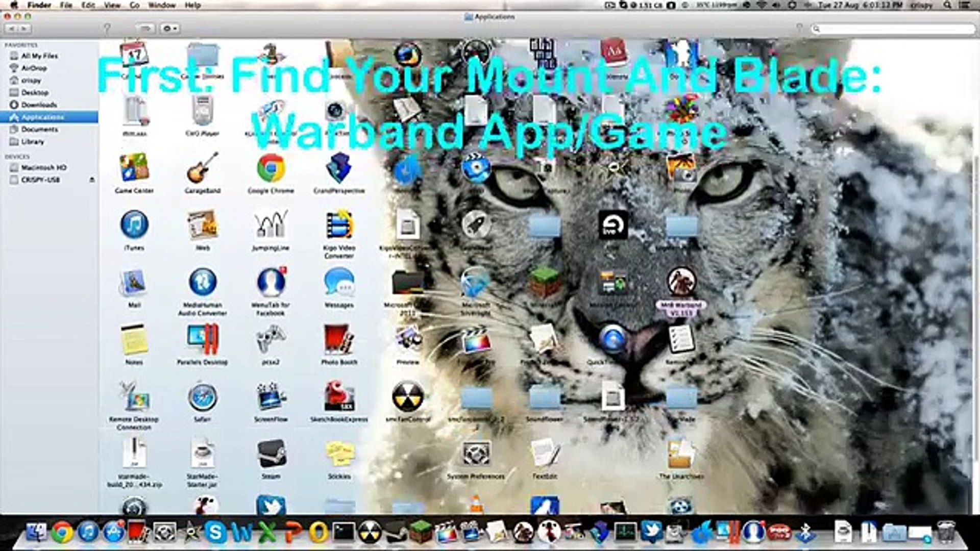Open the Game Center app icon

pos(134,168)
